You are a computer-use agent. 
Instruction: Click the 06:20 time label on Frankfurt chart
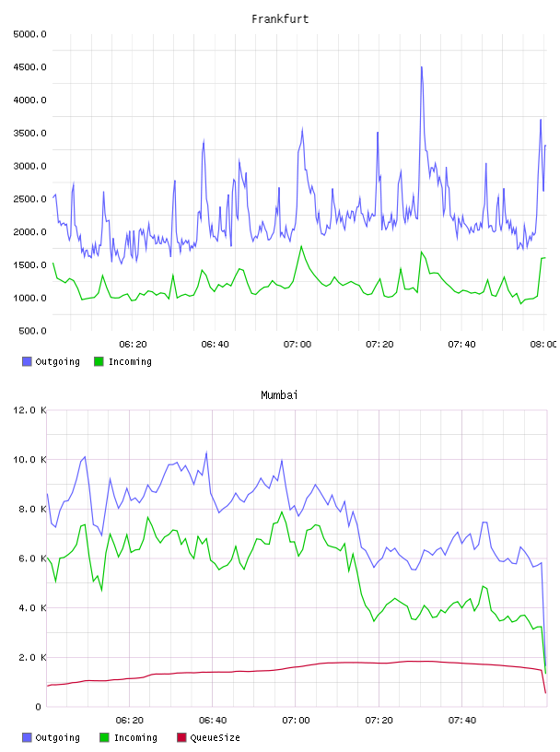(x=133, y=345)
